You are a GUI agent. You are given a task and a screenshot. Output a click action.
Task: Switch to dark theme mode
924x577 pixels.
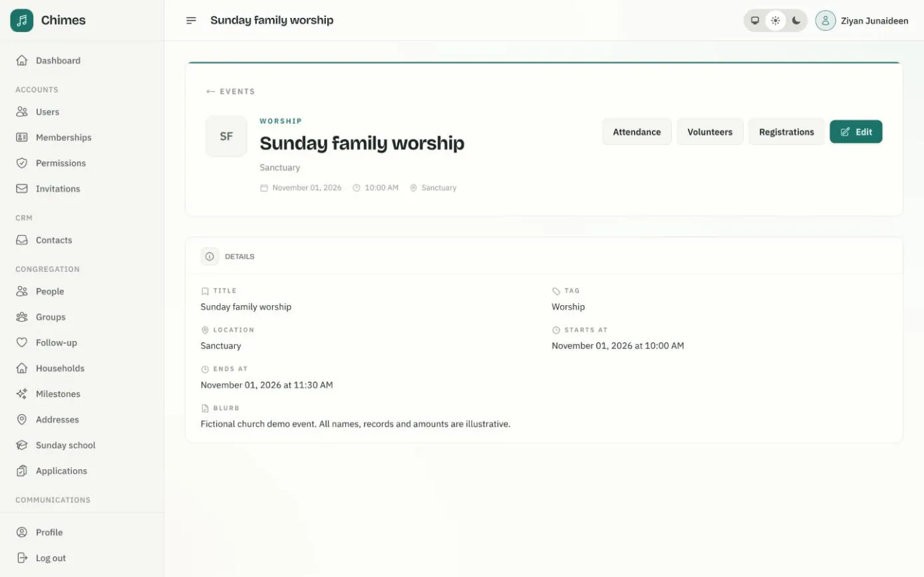796,21
